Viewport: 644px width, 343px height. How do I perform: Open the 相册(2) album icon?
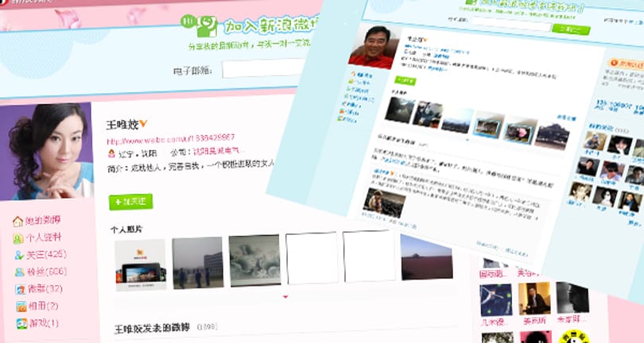coord(21,306)
